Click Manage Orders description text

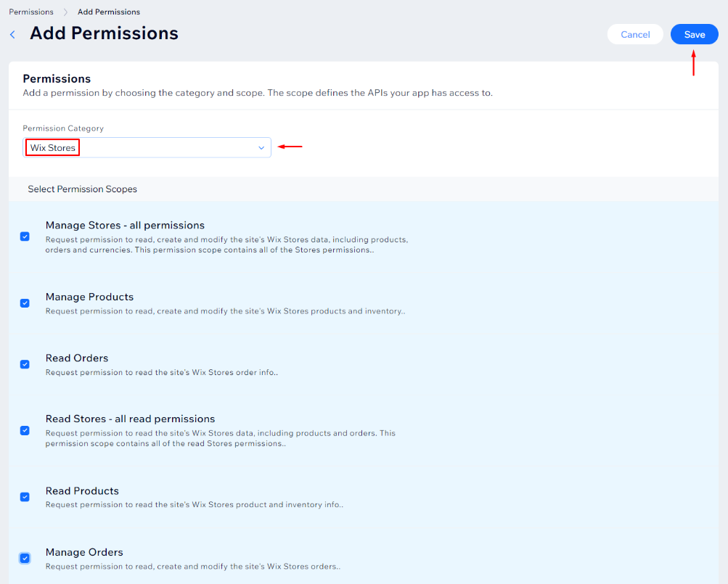tap(193, 567)
